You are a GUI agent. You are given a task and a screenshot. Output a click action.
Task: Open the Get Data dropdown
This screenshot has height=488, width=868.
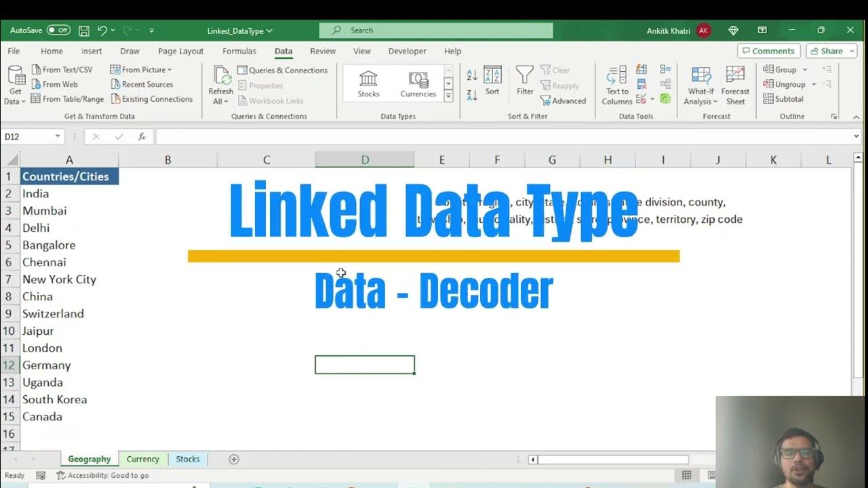pos(15,85)
